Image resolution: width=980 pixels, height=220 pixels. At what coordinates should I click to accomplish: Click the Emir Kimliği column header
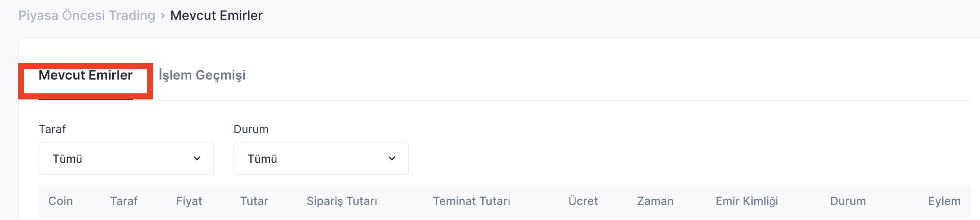747,201
